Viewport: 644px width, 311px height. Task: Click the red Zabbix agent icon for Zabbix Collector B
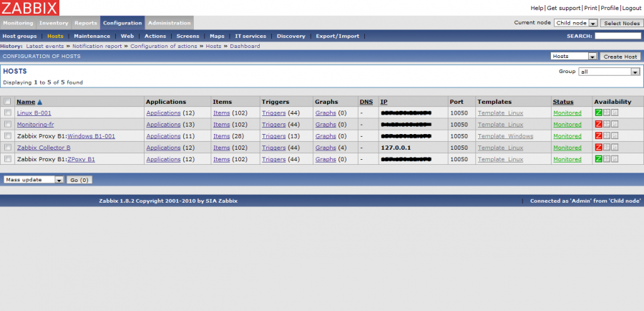pyautogui.click(x=598, y=148)
